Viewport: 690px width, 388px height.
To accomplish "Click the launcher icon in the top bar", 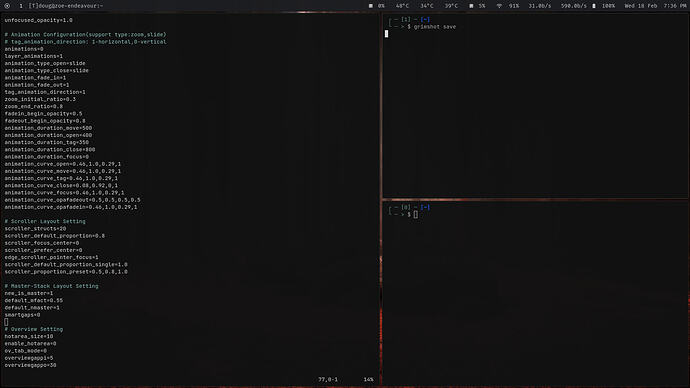I will point(7,6).
